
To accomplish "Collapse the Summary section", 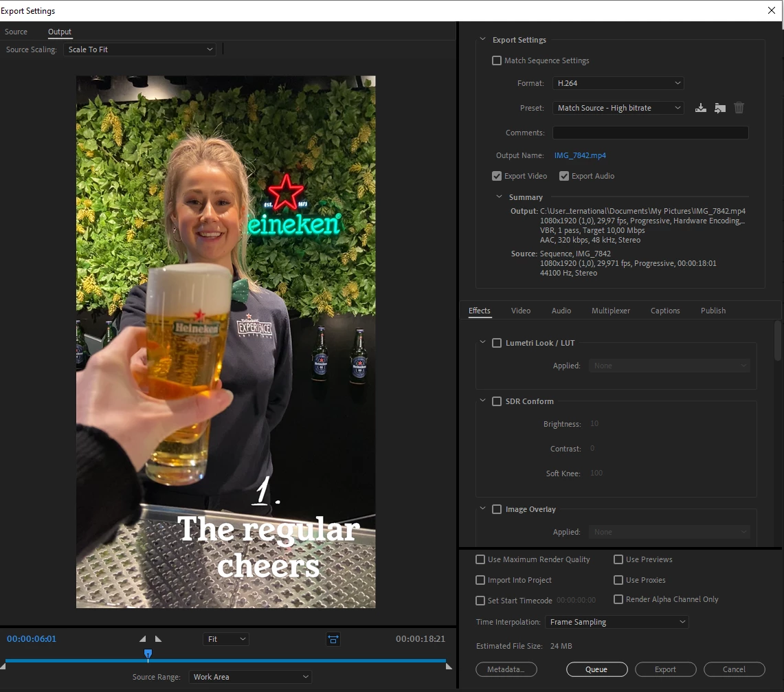I will point(499,197).
